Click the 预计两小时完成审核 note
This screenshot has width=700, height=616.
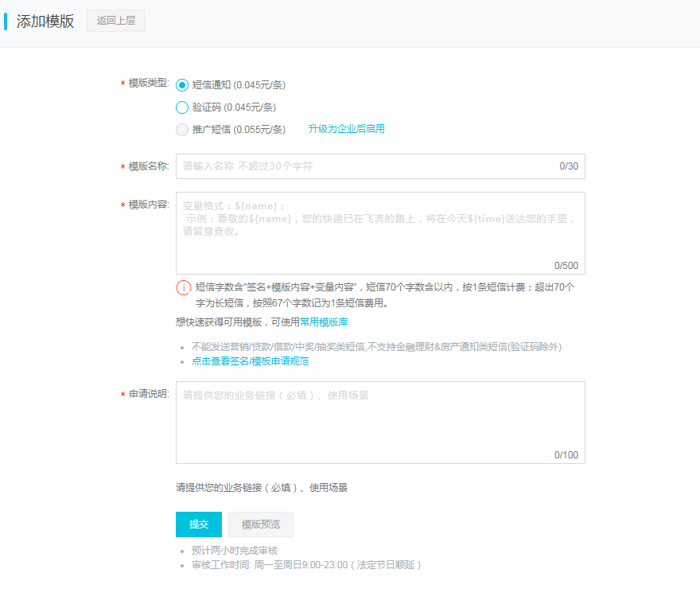pos(235,550)
